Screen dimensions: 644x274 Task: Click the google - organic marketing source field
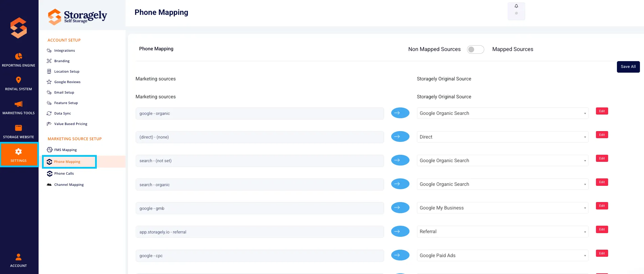tap(260, 114)
